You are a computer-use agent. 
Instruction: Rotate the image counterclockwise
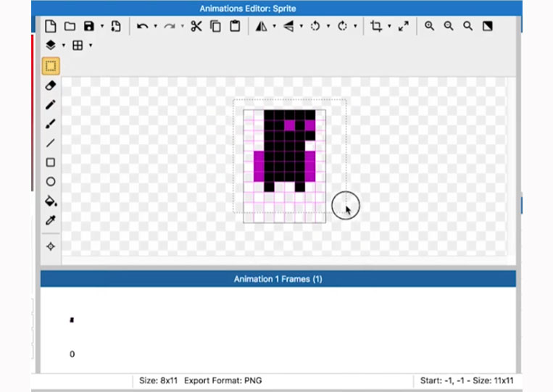(315, 26)
